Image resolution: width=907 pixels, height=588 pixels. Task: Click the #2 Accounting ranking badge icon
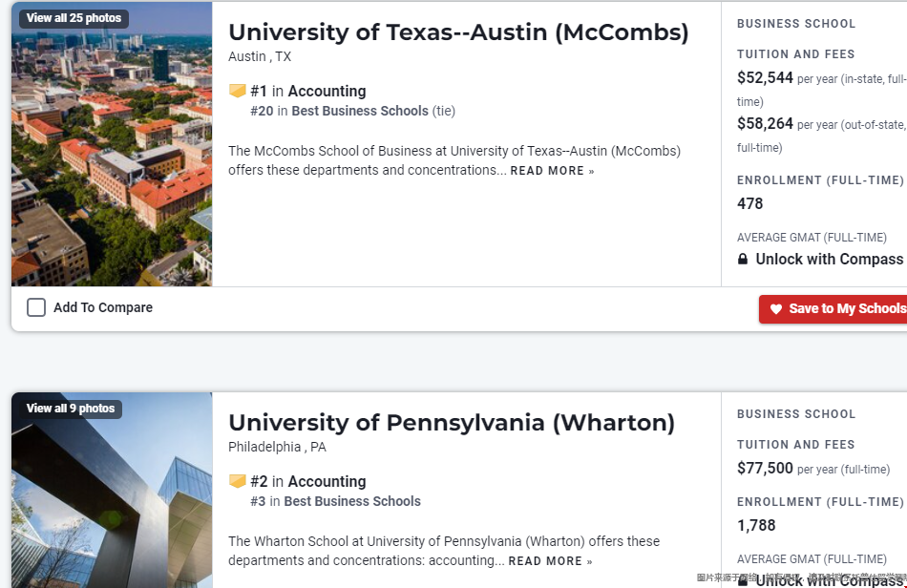(238, 482)
